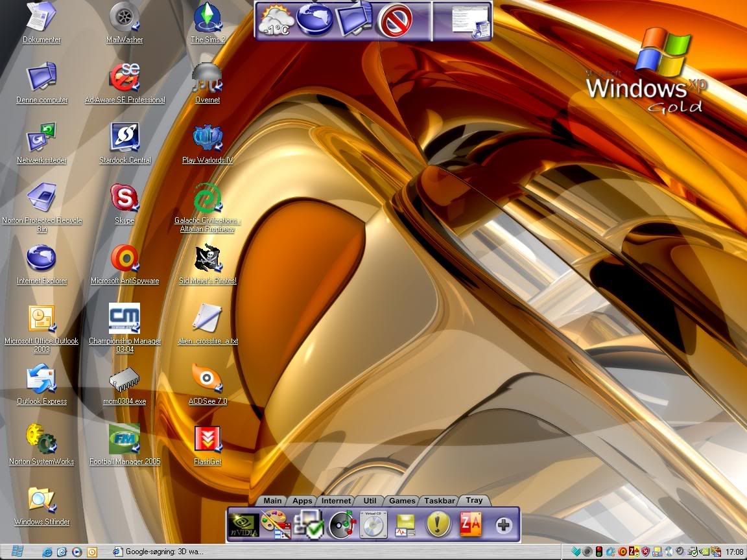The image size is (747, 560).
Task: Click the ZA ZoneAlarm tray icon
Action: pos(634,552)
